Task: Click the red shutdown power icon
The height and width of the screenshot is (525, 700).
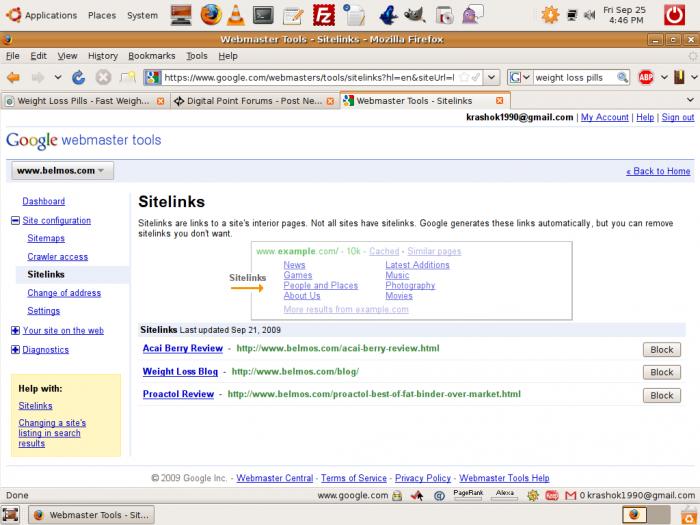Action: 675,14
